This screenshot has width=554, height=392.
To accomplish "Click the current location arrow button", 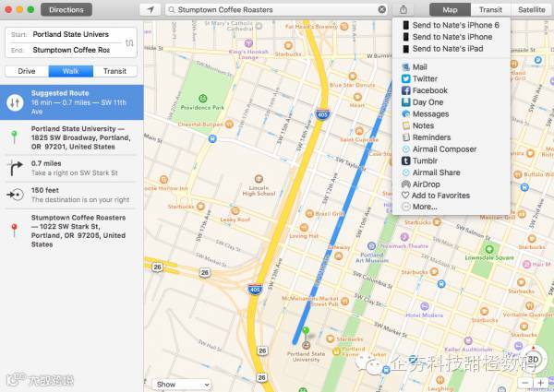I will [x=151, y=9].
